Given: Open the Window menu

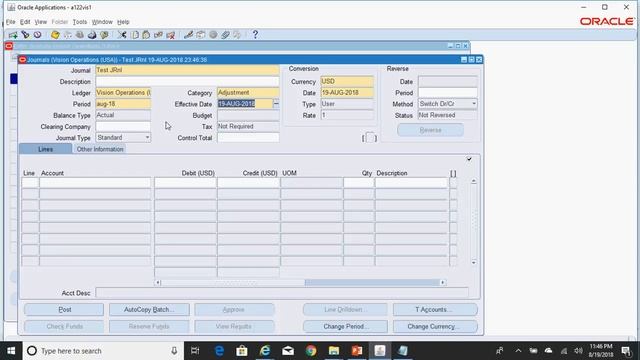Looking at the screenshot, I should [x=102, y=22].
